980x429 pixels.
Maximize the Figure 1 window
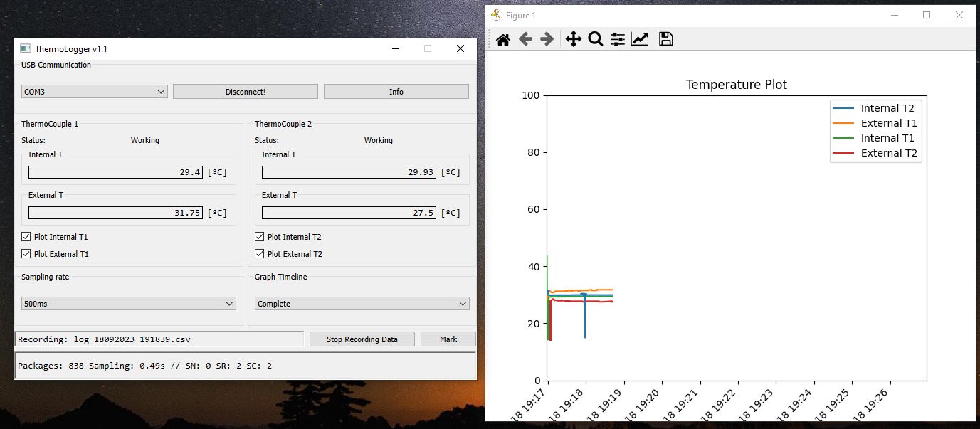(927, 15)
